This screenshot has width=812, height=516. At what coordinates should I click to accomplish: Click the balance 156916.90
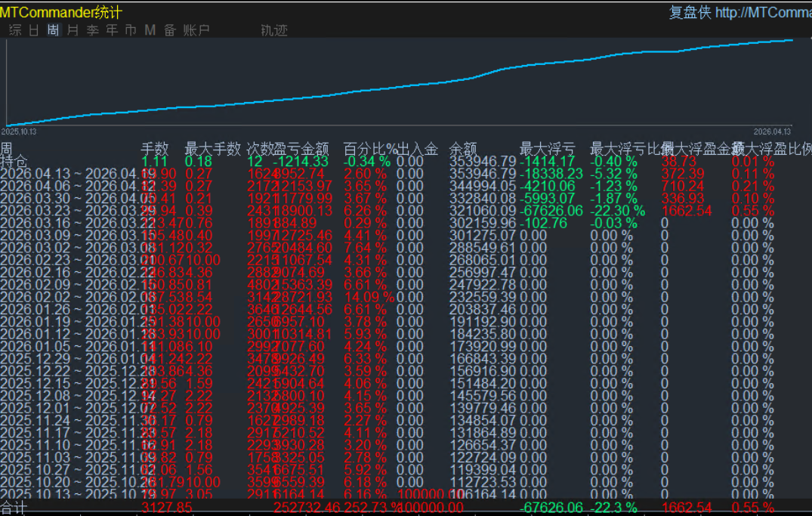click(483, 372)
